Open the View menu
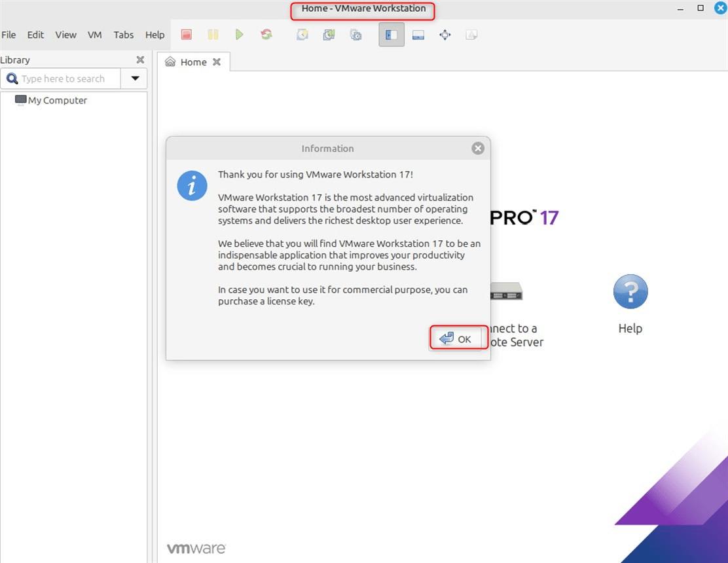The image size is (728, 563). coord(66,35)
